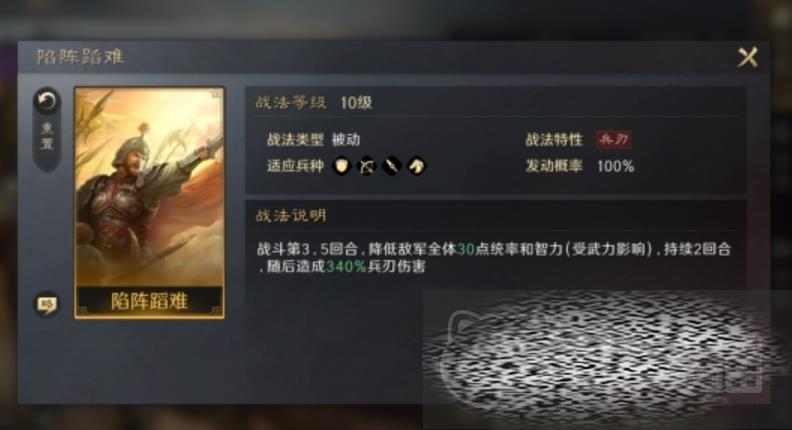Click the 陷阵蹈难 name label under the card

tap(149, 302)
